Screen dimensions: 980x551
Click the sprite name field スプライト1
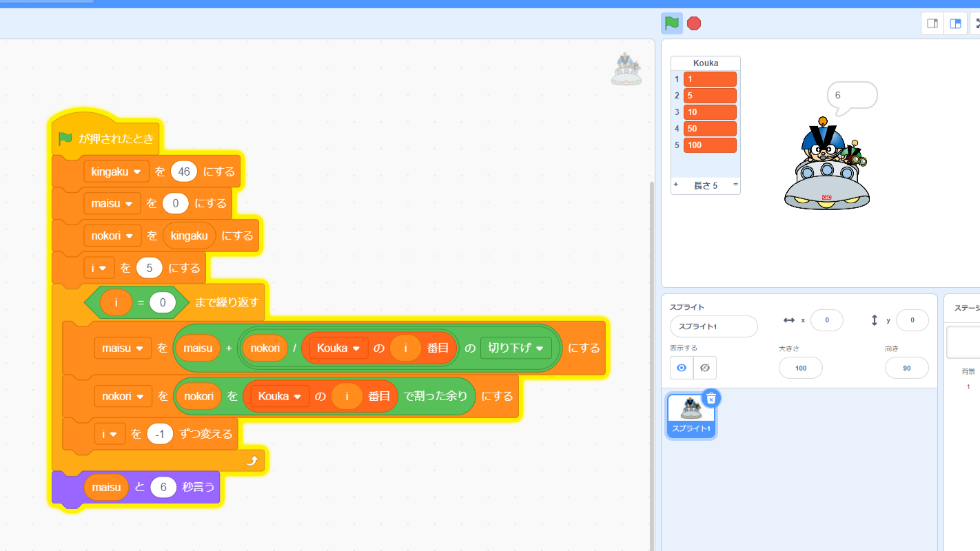[x=713, y=326]
